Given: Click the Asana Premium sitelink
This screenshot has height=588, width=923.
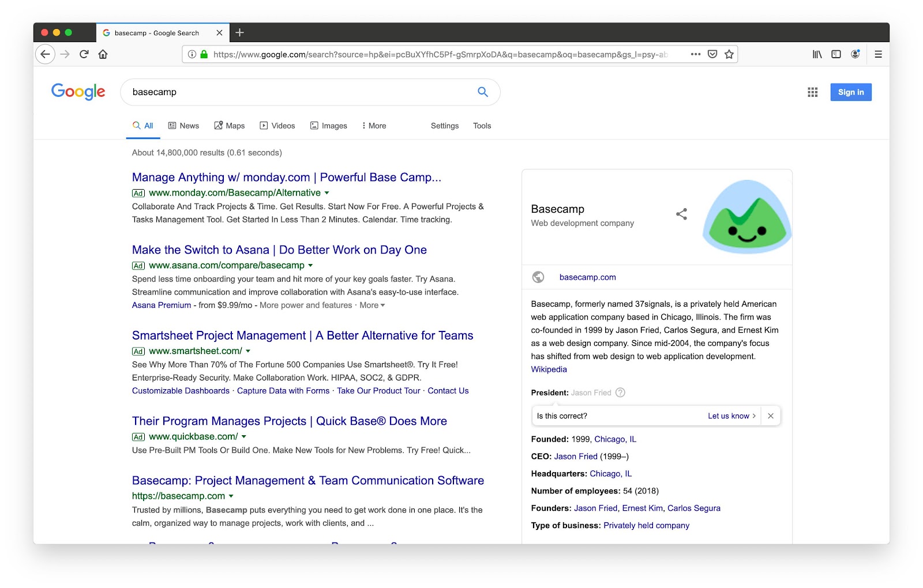Looking at the screenshot, I should [x=162, y=306].
